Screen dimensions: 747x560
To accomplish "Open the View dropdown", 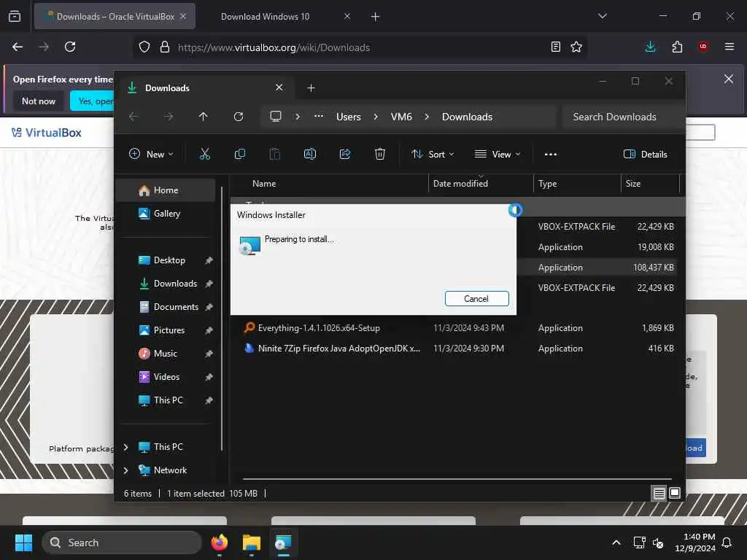I will point(498,155).
